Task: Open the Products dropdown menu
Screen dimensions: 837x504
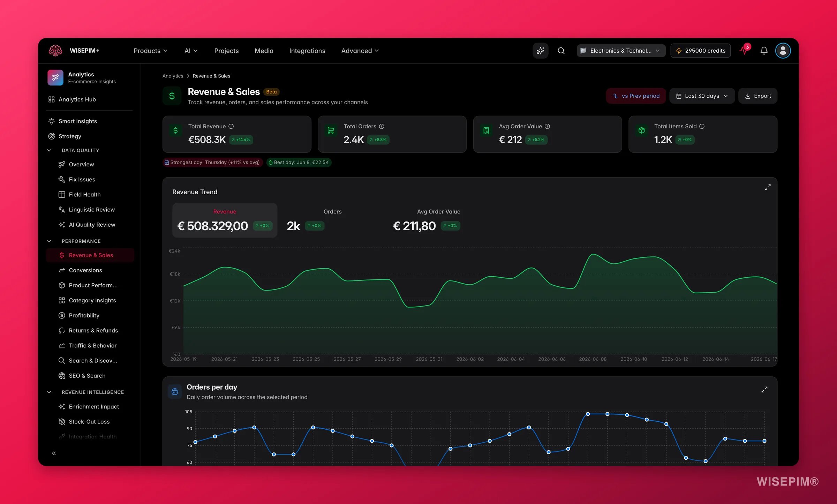Action: (x=150, y=51)
